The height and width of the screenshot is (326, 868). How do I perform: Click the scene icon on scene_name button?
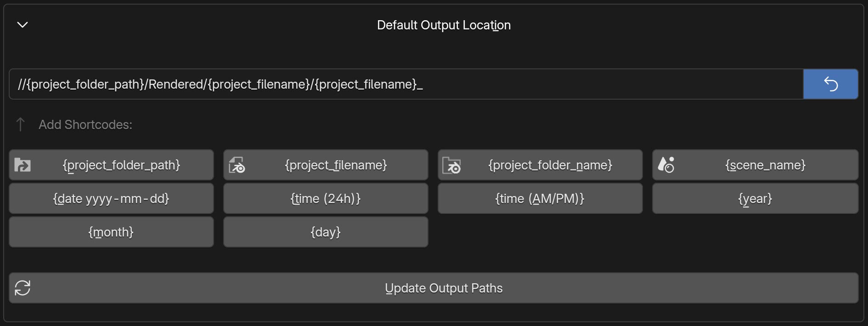(667, 165)
